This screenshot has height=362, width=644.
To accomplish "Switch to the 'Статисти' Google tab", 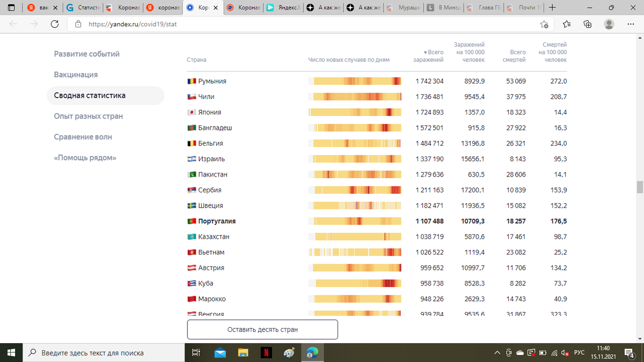I will pos(82,8).
